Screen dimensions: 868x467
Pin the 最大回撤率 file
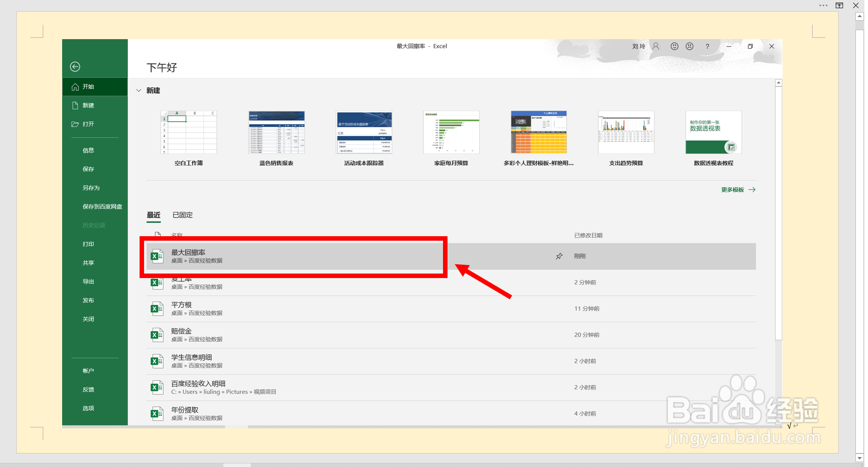[x=559, y=256]
